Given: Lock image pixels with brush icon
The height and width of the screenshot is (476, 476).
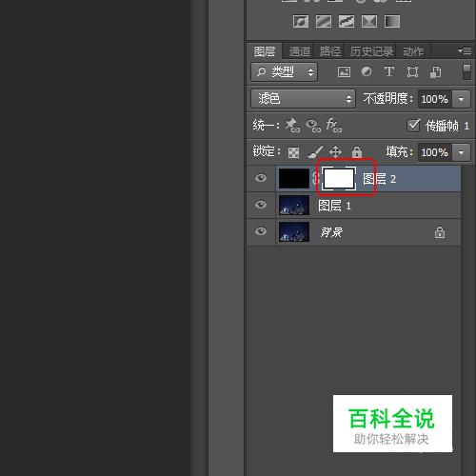Looking at the screenshot, I should [x=315, y=152].
